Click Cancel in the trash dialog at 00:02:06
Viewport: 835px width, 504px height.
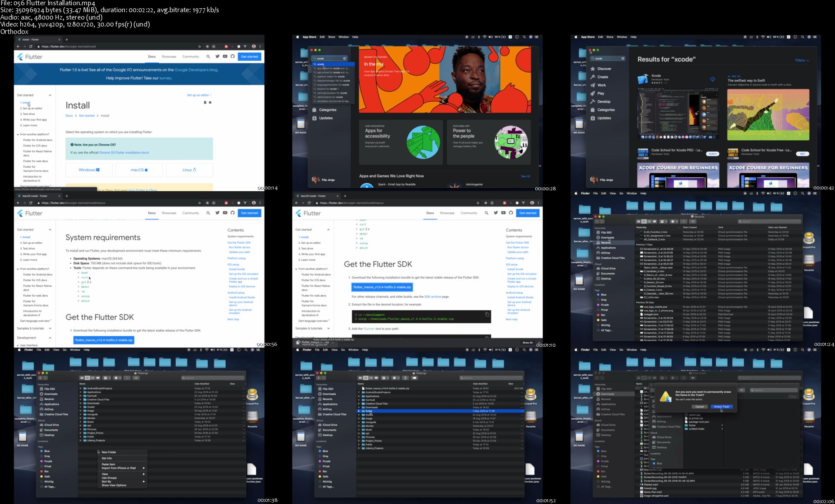(x=699, y=407)
